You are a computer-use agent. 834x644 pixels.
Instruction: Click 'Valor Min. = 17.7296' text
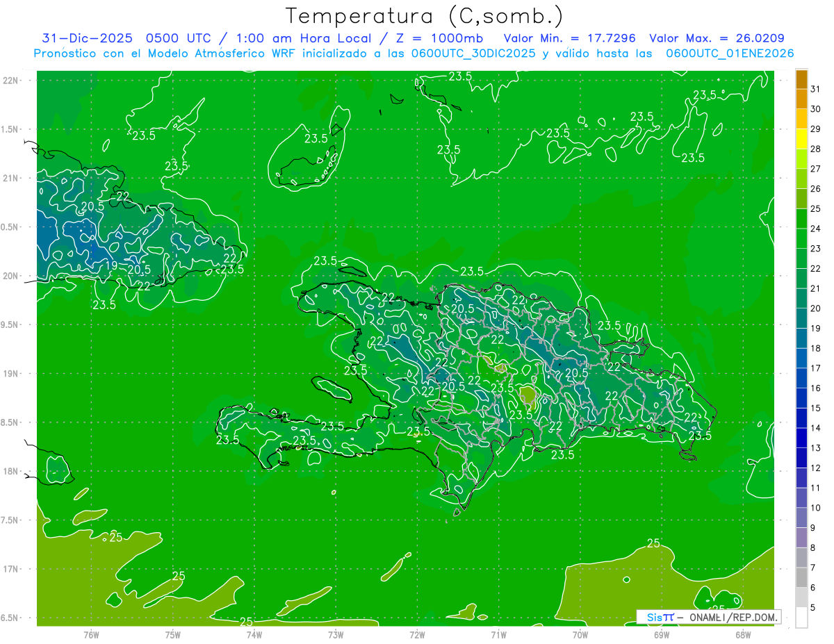tap(570, 39)
